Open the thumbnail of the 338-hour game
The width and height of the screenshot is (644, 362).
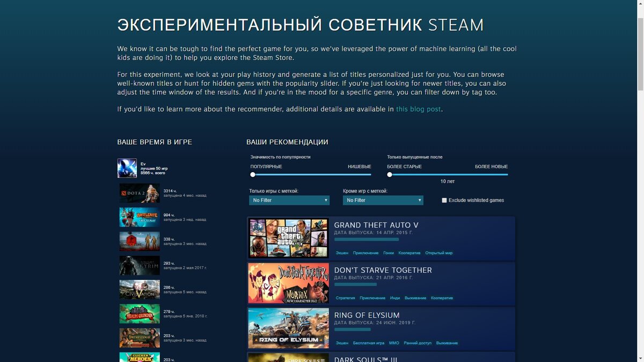click(x=140, y=241)
